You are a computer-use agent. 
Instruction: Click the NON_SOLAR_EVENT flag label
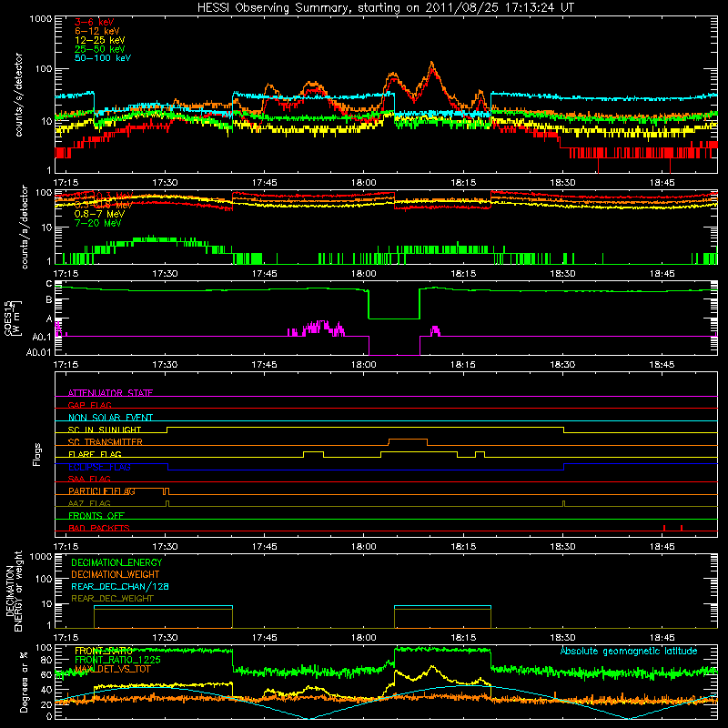coord(110,418)
